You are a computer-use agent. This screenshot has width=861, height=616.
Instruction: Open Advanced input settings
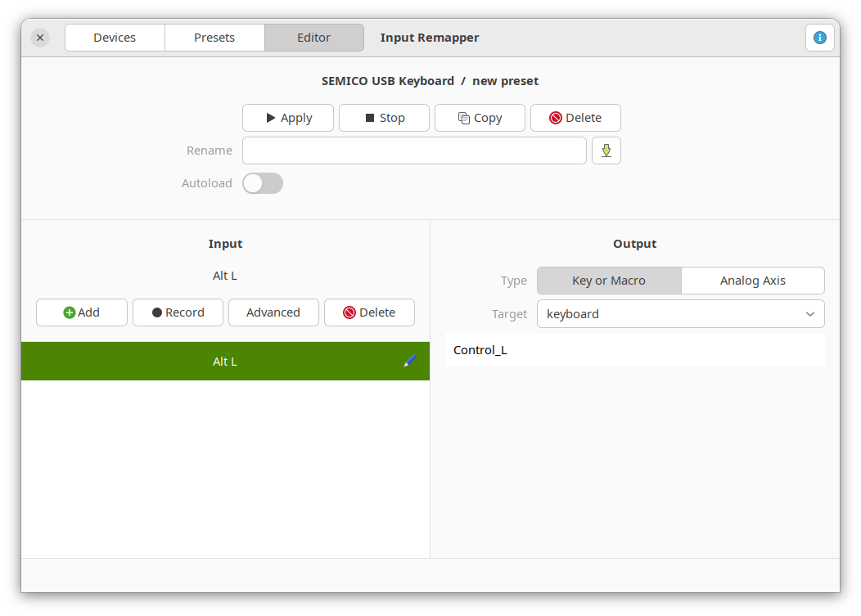click(x=273, y=312)
